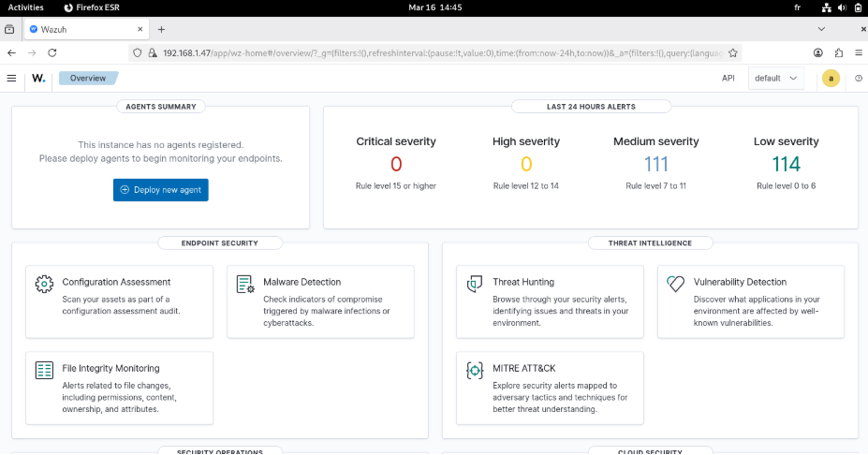Open the fr keyboard layout menu
868x455 pixels.
[x=798, y=7]
